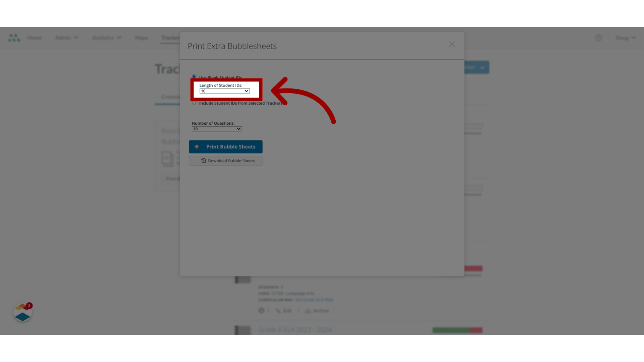Close the Print Extra Bubblesheets dialog

coord(452,44)
